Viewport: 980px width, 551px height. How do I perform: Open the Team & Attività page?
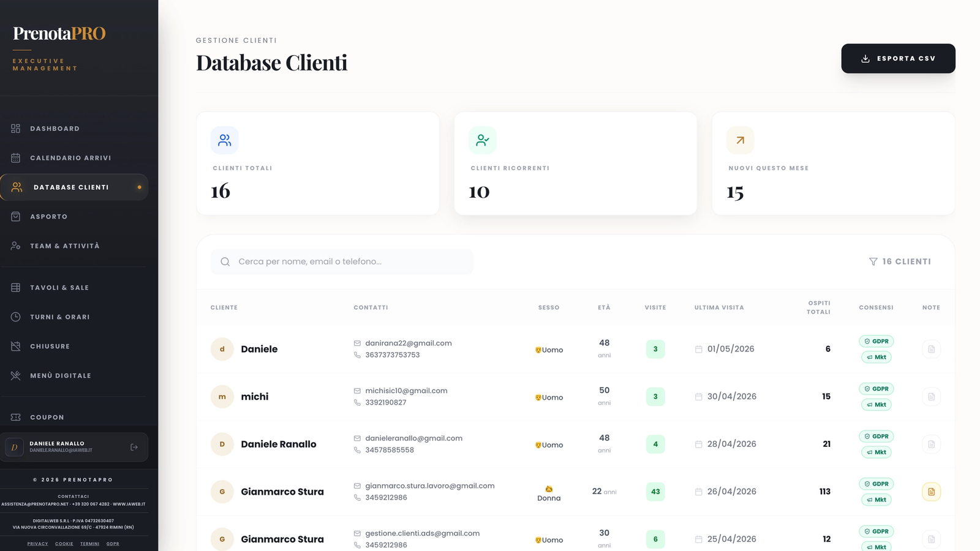click(73, 246)
